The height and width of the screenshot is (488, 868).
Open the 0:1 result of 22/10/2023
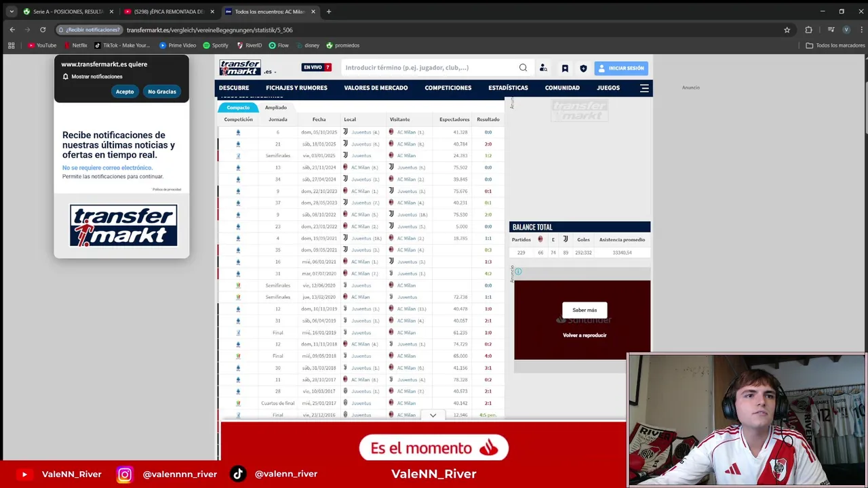pos(488,191)
